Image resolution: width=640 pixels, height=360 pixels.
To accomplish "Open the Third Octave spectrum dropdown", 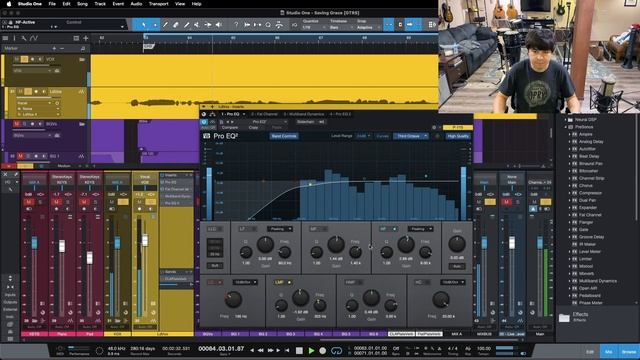I will [411, 136].
